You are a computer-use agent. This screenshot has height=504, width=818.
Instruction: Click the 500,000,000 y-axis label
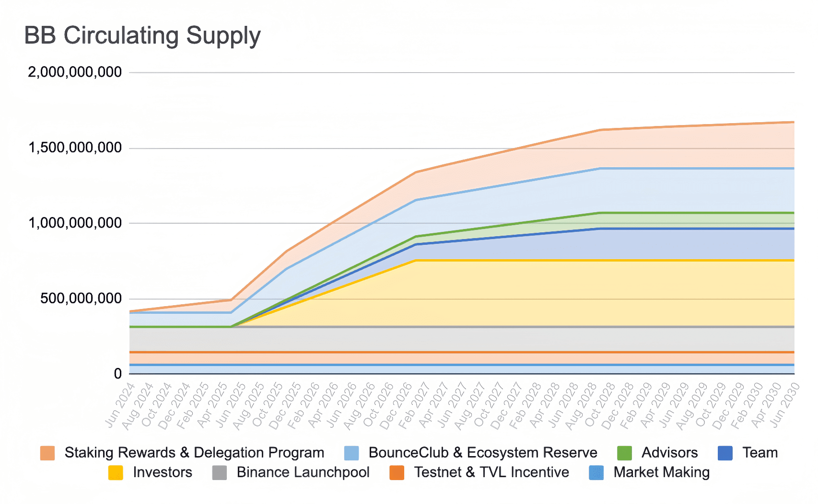point(81,299)
